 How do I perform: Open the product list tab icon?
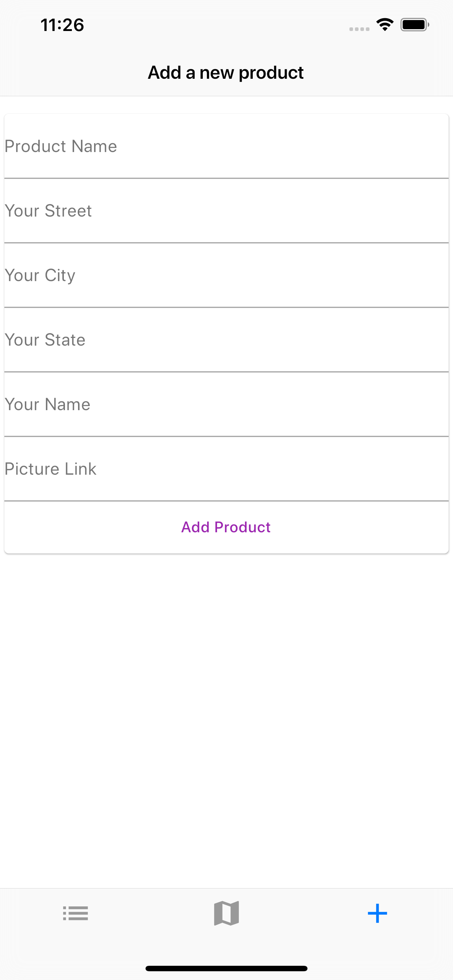(x=75, y=913)
